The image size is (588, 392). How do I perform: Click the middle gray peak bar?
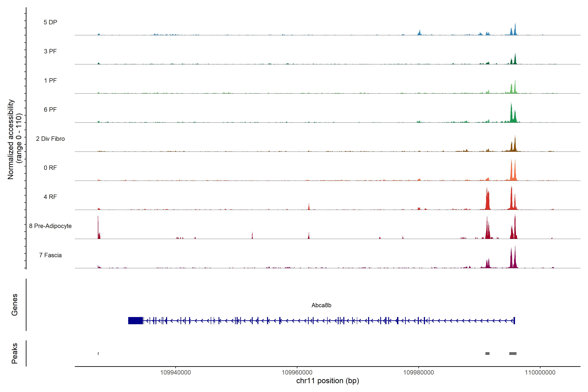[x=487, y=353]
